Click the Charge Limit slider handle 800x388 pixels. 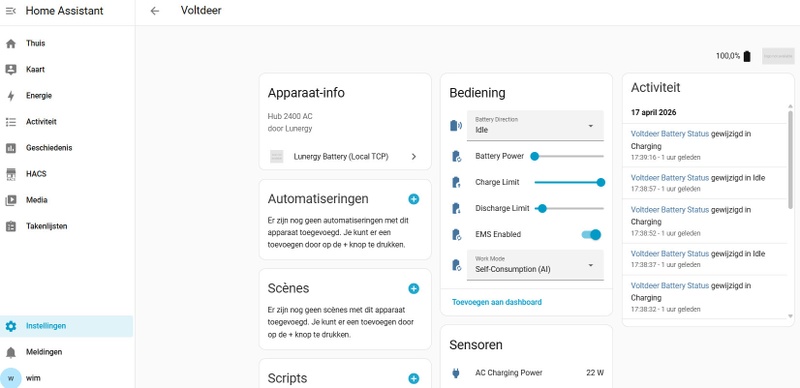click(601, 182)
